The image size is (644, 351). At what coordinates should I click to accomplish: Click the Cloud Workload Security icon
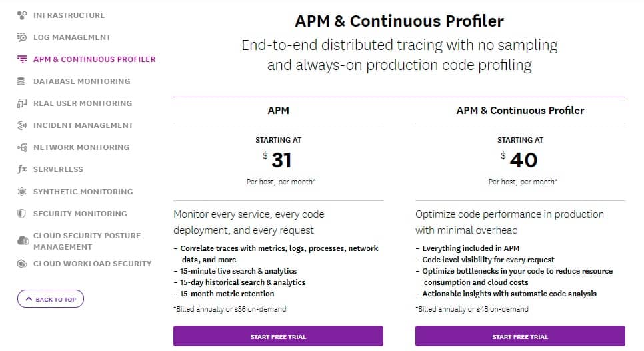pos(22,264)
